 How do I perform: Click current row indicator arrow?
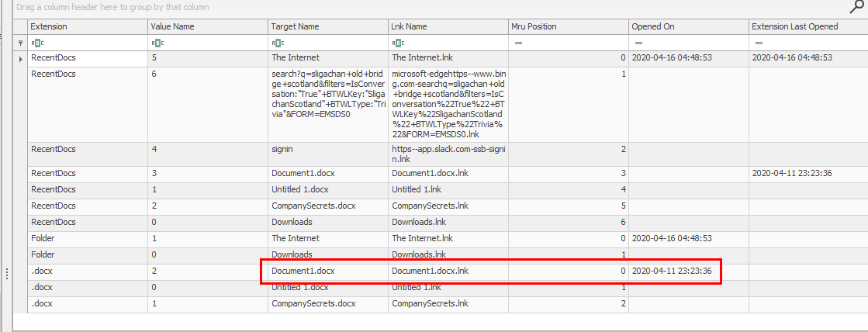(20, 58)
